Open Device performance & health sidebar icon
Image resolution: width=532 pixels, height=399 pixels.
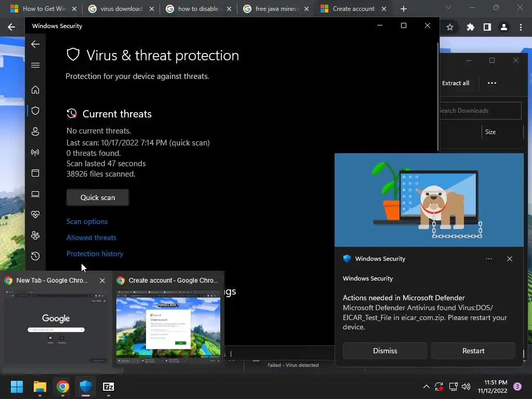pos(35,215)
